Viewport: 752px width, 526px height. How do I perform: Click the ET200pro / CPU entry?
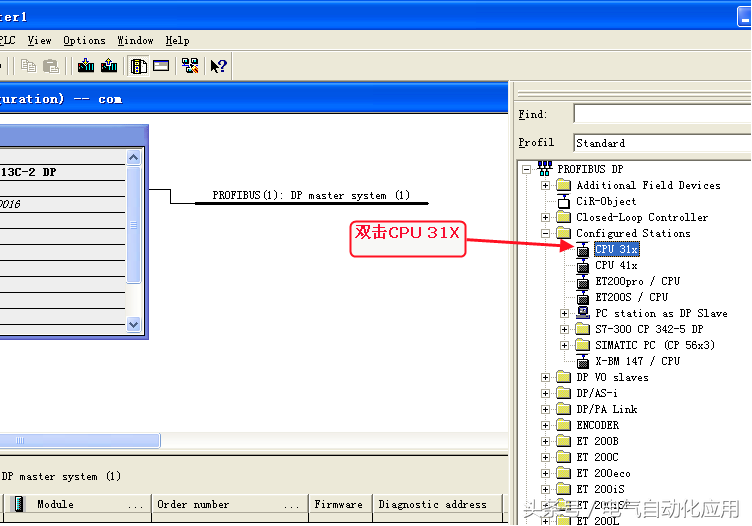tap(637, 281)
